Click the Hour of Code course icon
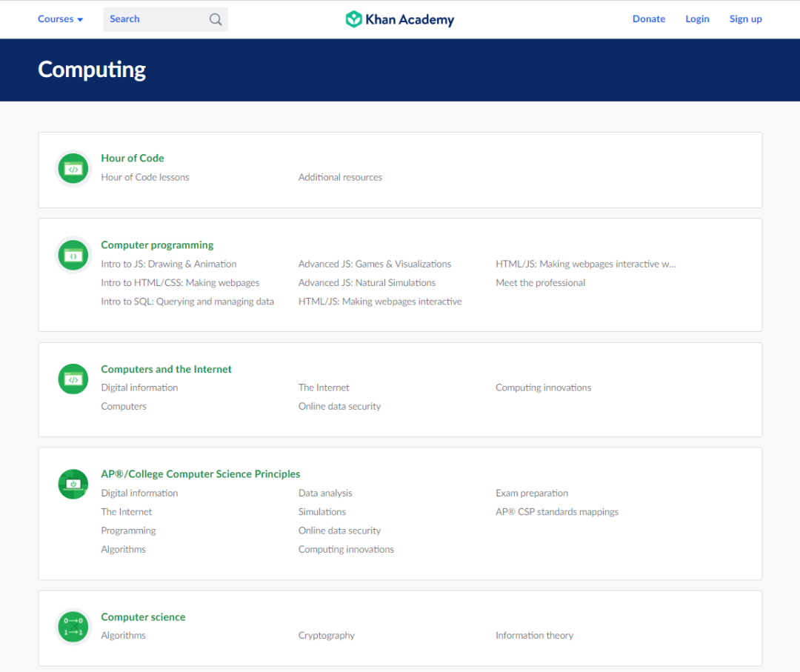 tap(73, 168)
